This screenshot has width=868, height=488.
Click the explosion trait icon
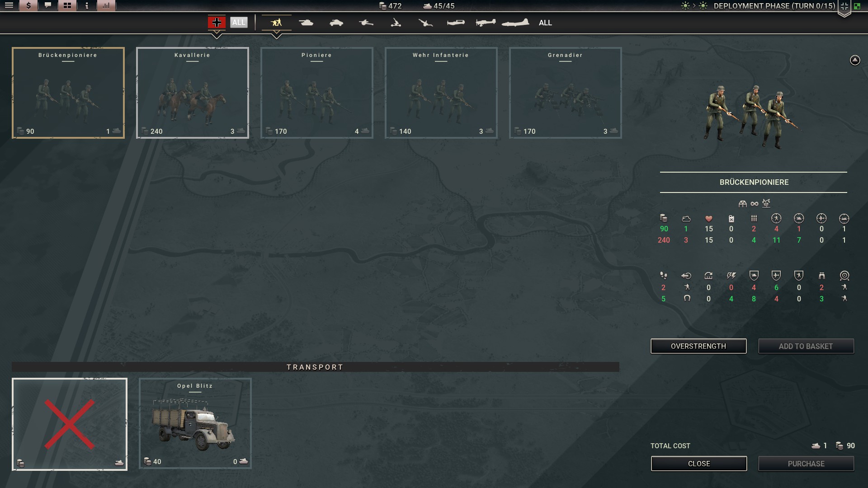click(766, 203)
